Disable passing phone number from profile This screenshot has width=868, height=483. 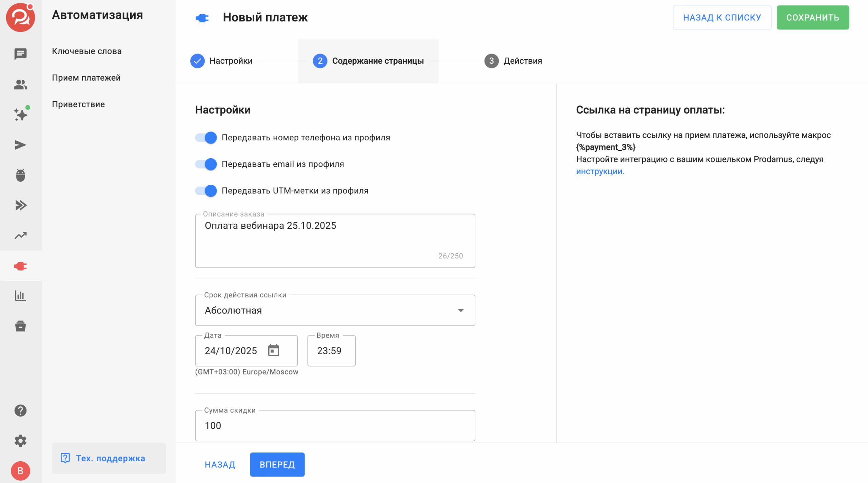click(x=206, y=138)
